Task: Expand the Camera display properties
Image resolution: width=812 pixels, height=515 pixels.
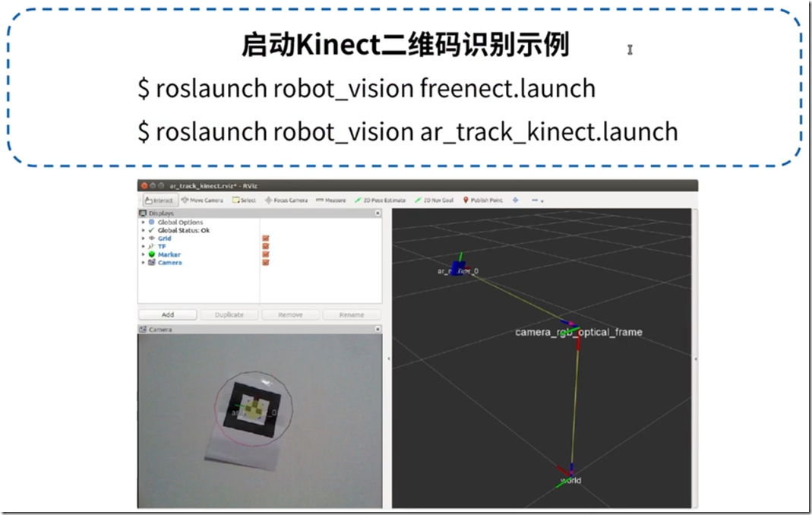Action: (x=144, y=263)
